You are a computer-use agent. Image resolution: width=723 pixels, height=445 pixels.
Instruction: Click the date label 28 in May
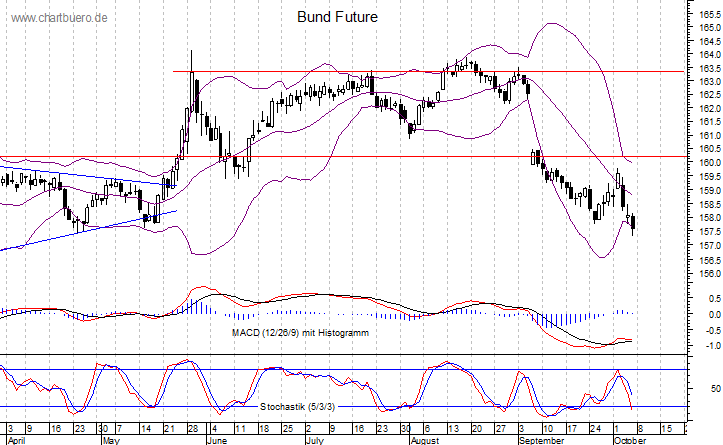point(193,429)
